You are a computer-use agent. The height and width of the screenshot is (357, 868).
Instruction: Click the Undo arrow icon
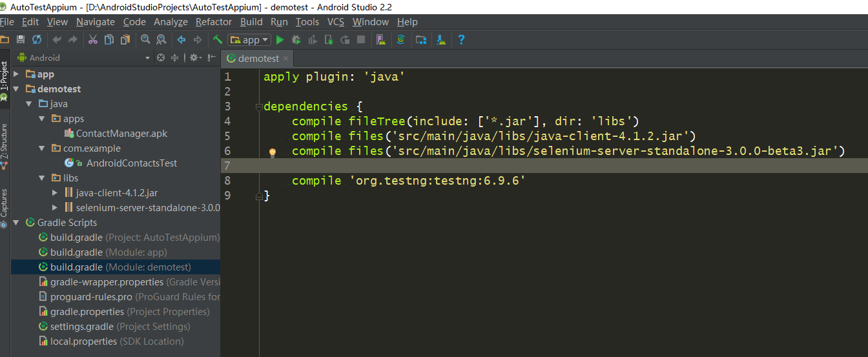(57, 39)
